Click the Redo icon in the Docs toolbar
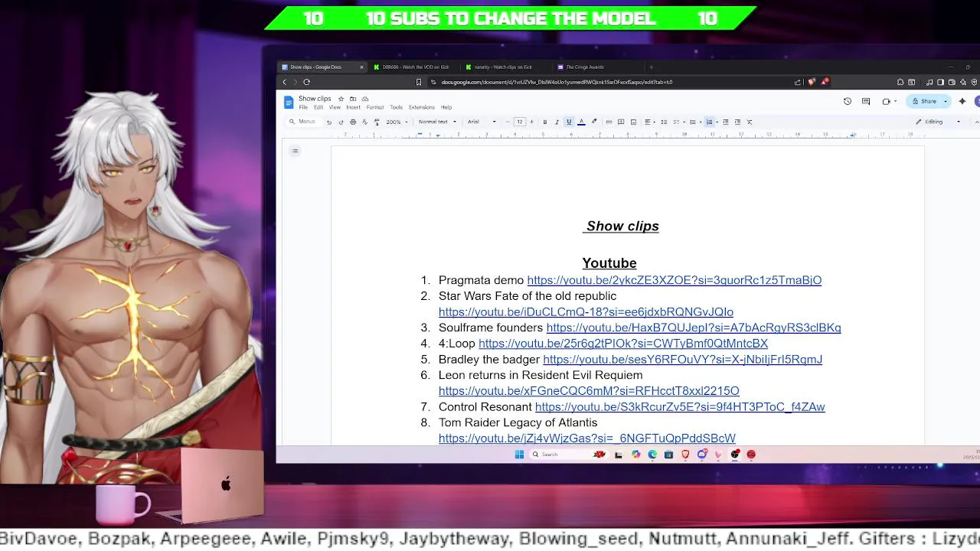The image size is (980, 551). tap(341, 122)
